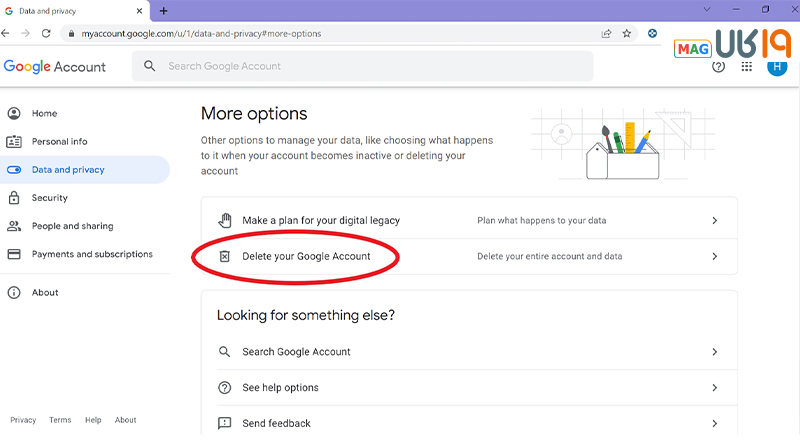Click the Payments card icon
The height and width of the screenshot is (444, 800).
14,254
